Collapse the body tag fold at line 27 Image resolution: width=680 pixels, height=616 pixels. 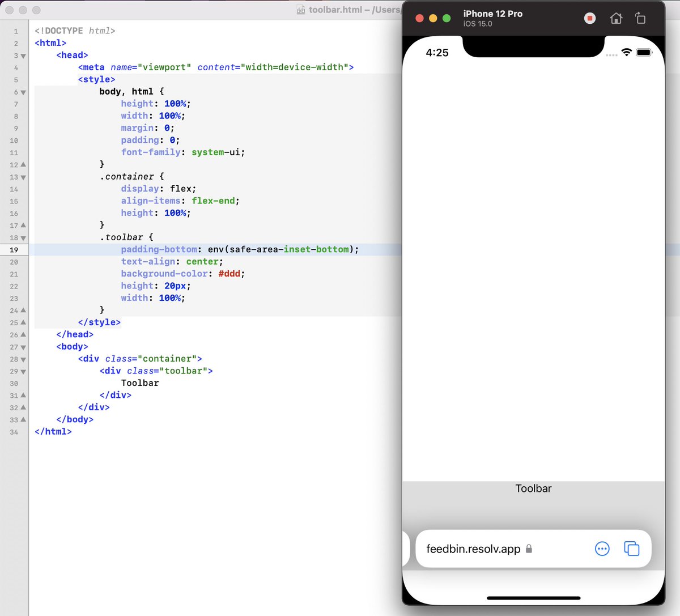(23, 347)
